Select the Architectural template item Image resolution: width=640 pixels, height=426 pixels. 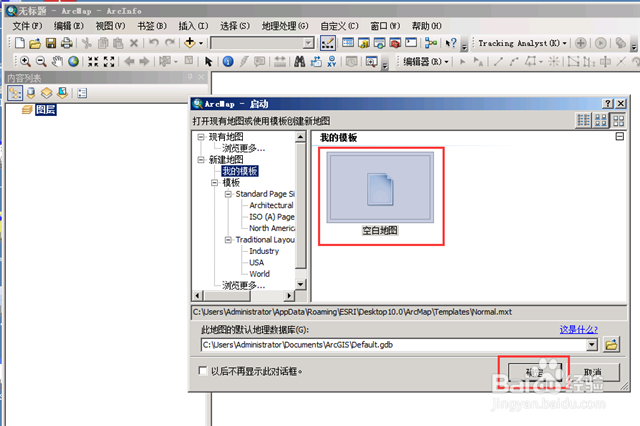(x=271, y=205)
